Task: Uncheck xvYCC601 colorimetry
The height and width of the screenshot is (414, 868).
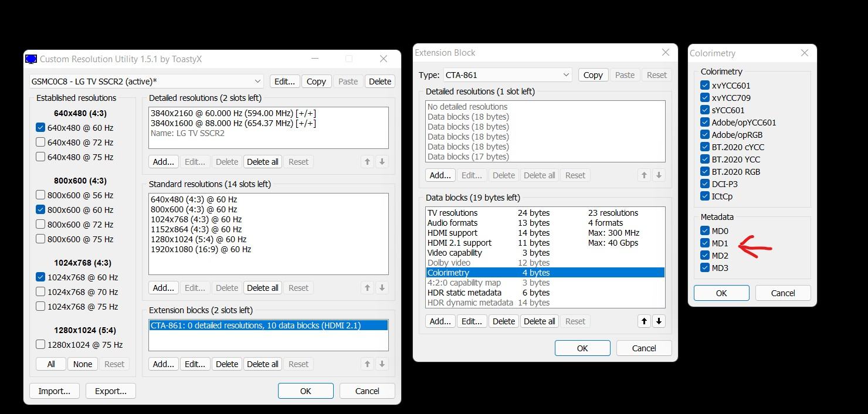Action: tap(705, 86)
